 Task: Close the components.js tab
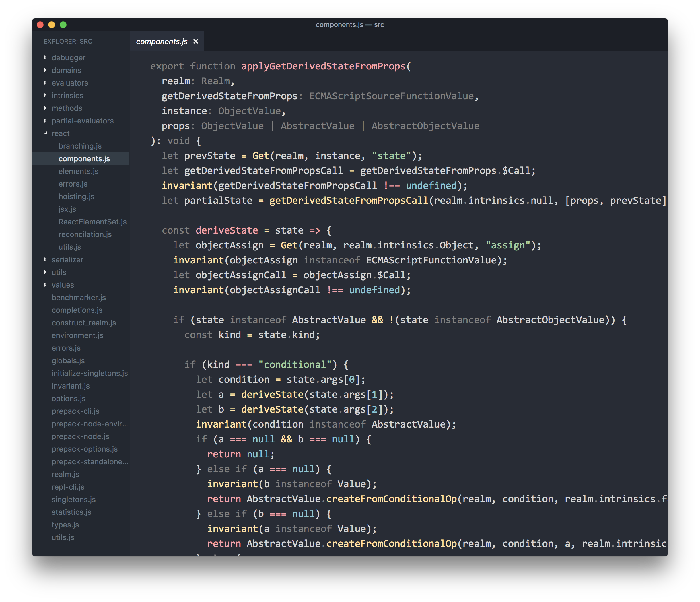coord(196,42)
